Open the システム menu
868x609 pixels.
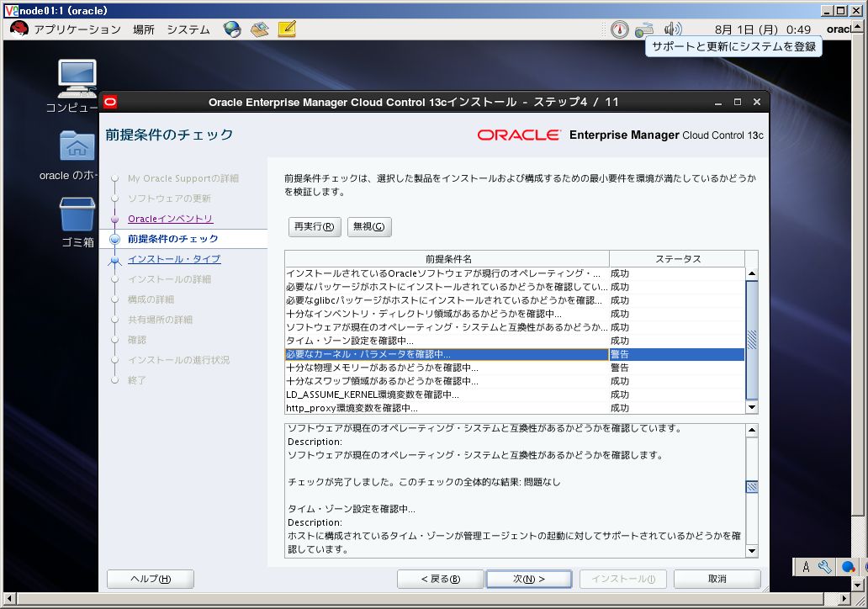tap(188, 29)
